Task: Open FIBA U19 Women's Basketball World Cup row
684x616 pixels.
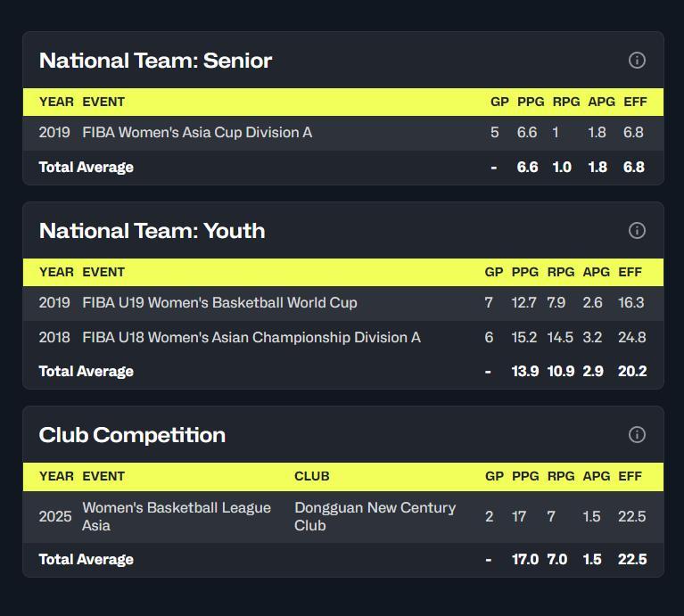Action: tap(219, 303)
